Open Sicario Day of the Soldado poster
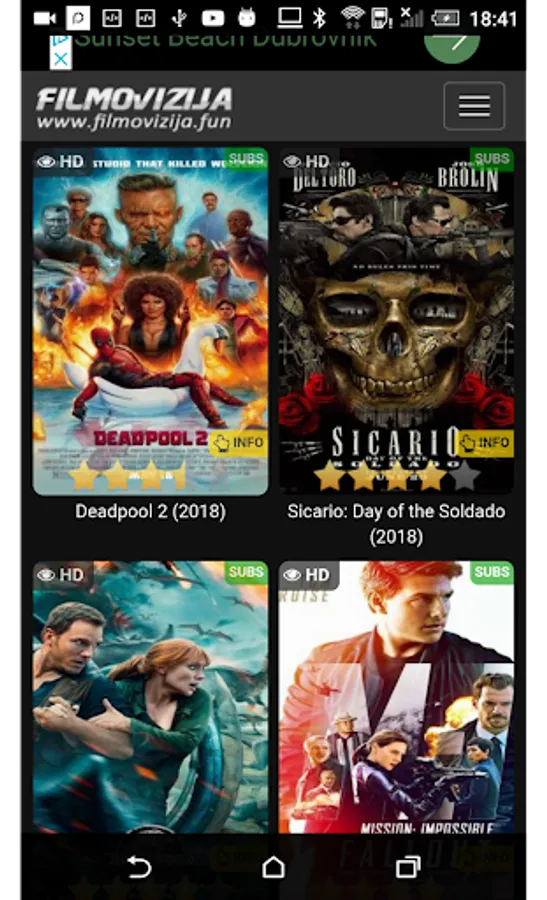Image resolution: width=547 pixels, height=900 pixels. [396, 321]
